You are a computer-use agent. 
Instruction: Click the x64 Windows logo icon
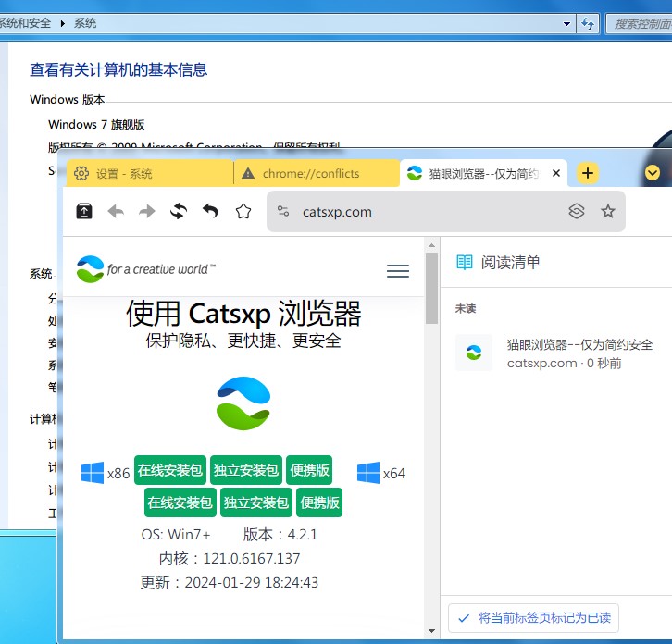pyautogui.click(x=368, y=473)
